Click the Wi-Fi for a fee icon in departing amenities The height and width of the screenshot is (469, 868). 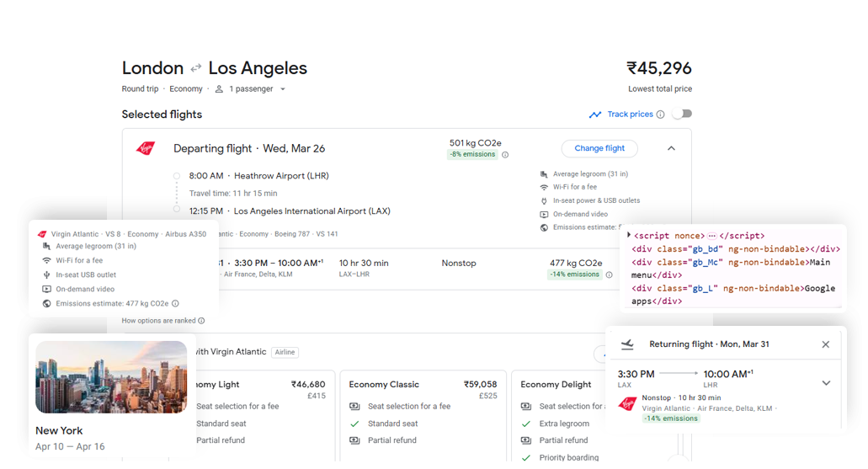[x=544, y=187]
